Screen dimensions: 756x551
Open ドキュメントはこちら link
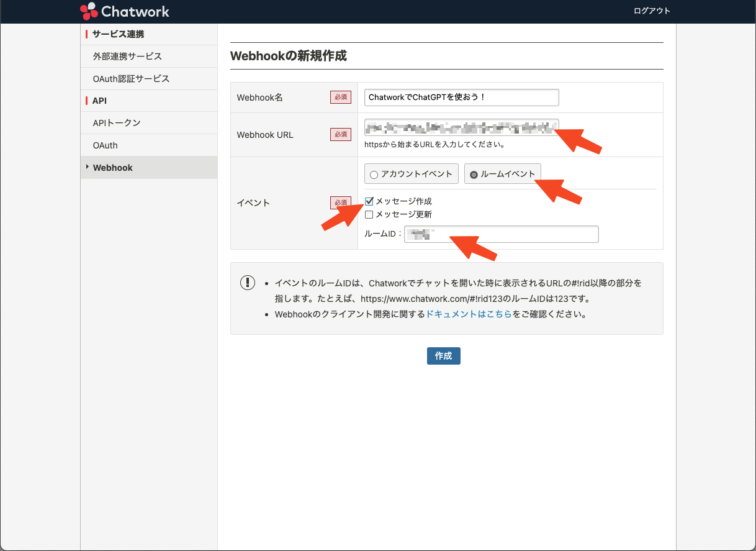click(469, 314)
